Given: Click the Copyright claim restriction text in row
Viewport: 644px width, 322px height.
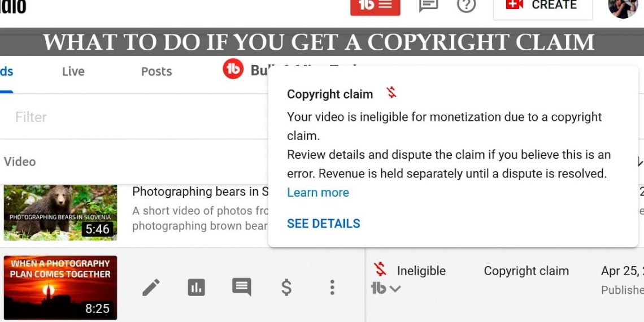Looking at the screenshot, I should (526, 271).
